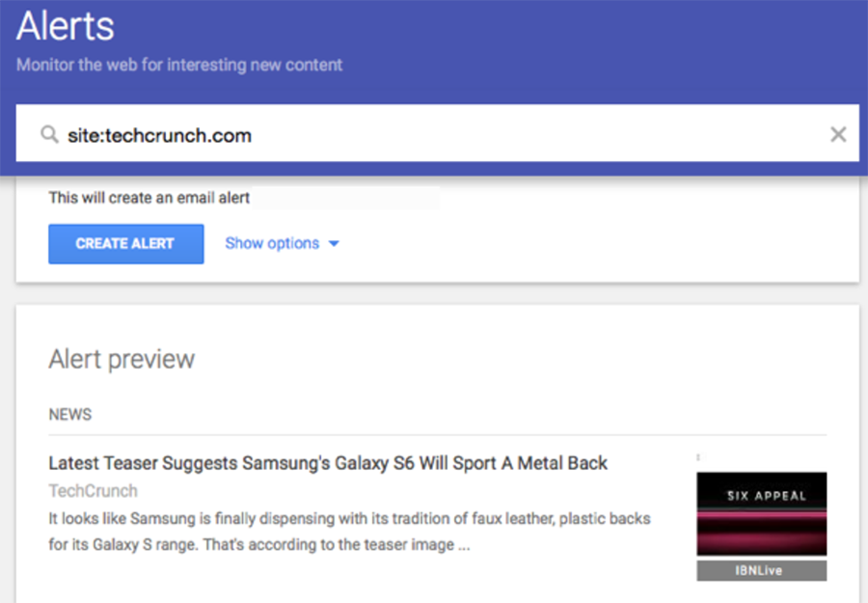Open the Samsung Galaxy S6 headline

(328, 463)
